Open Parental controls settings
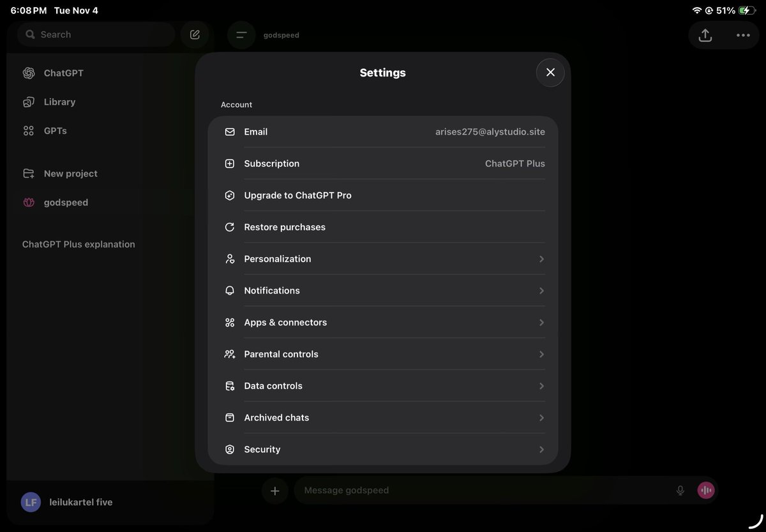Image resolution: width=766 pixels, height=532 pixels. (x=383, y=354)
